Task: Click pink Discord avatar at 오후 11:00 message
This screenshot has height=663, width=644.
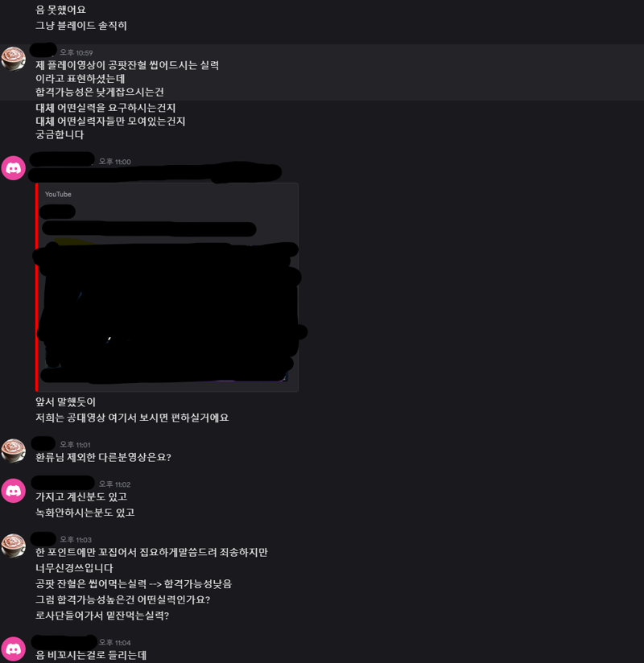Action: [x=14, y=168]
